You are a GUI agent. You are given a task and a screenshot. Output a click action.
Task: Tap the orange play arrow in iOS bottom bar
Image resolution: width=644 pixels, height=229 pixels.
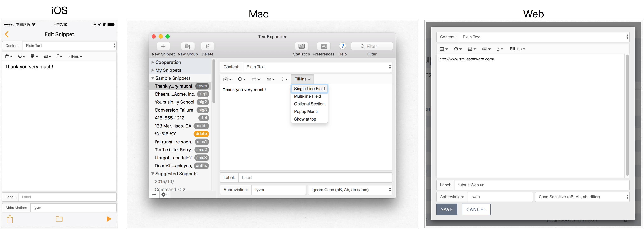coord(109,219)
